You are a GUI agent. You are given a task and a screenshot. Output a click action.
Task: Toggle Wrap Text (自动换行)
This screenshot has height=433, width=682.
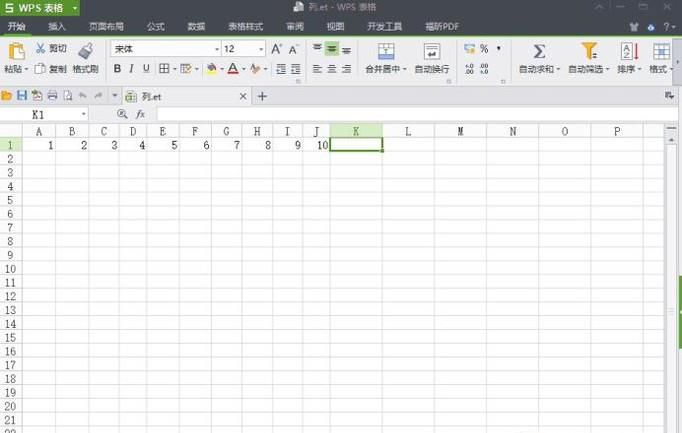[431, 52]
